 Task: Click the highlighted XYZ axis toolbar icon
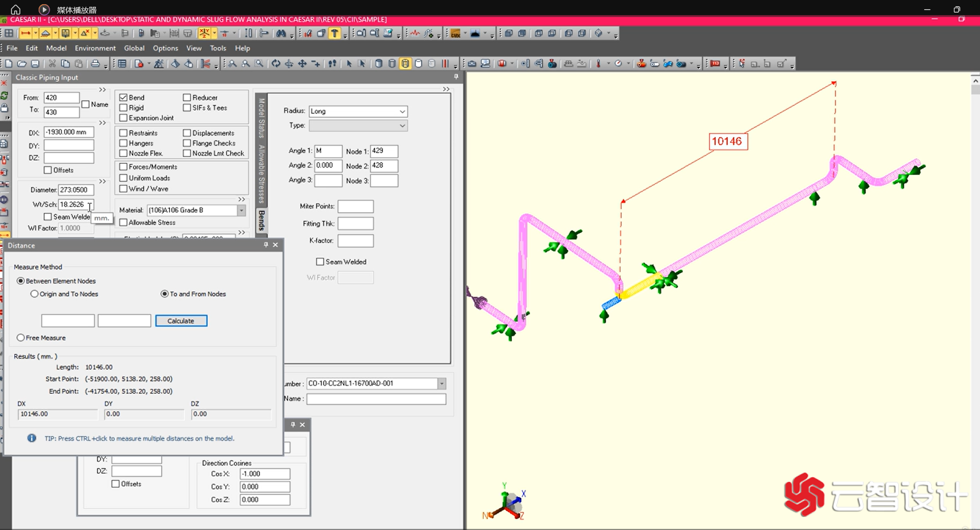pyautogui.click(x=205, y=33)
